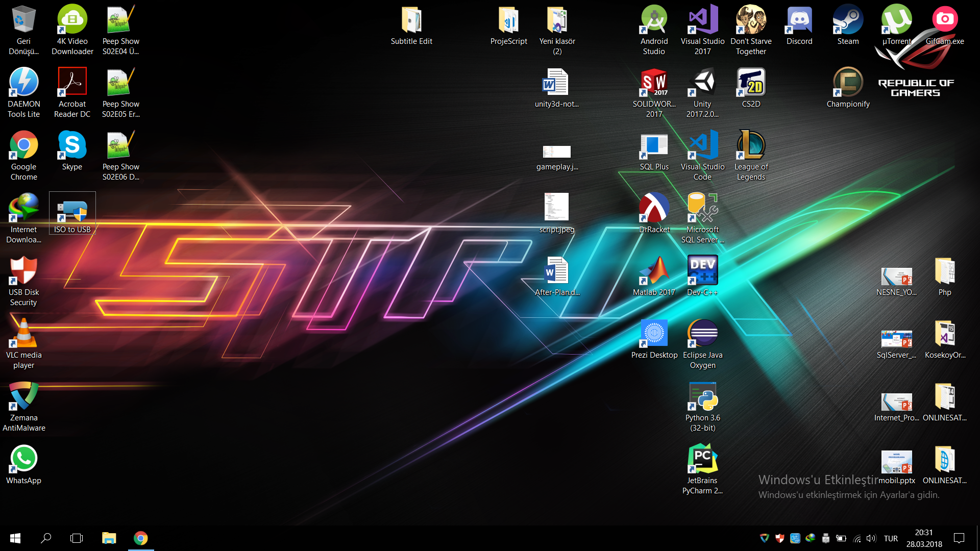Open volume control in system tray
980x551 pixels.
pyautogui.click(x=871, y=538)
